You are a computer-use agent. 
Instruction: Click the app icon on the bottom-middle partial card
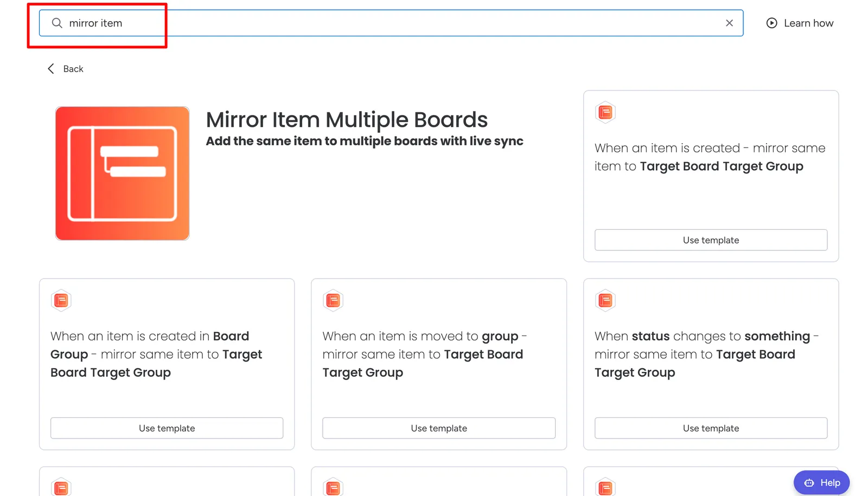click(x=333, y=487)
